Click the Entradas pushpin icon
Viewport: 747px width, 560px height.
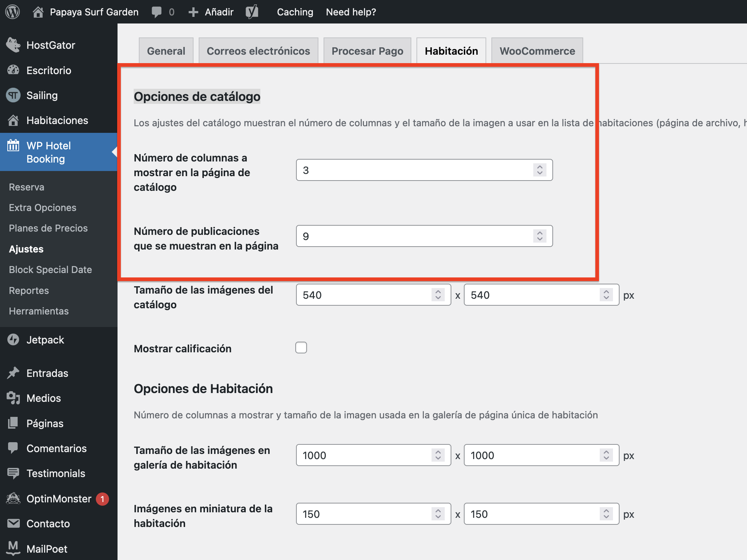click(13, 373)
